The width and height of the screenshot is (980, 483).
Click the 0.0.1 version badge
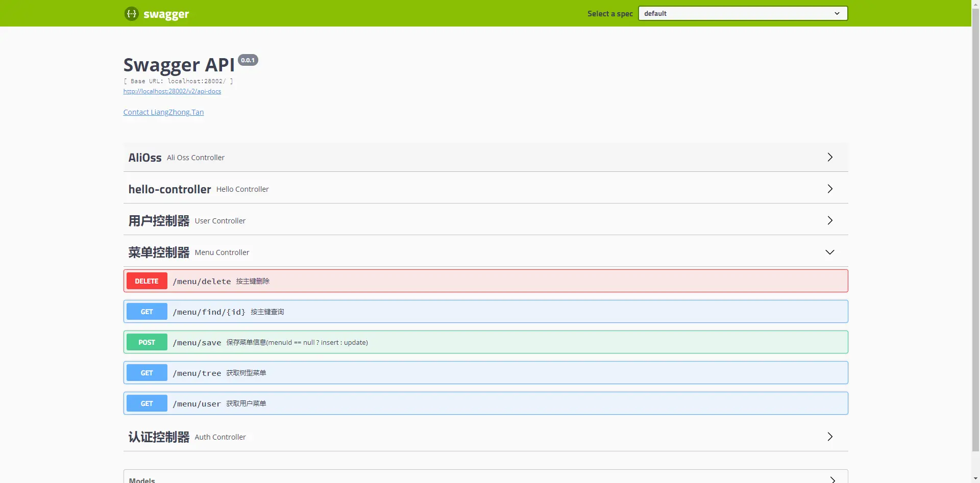pyautogui.click(x=248, y=60)
